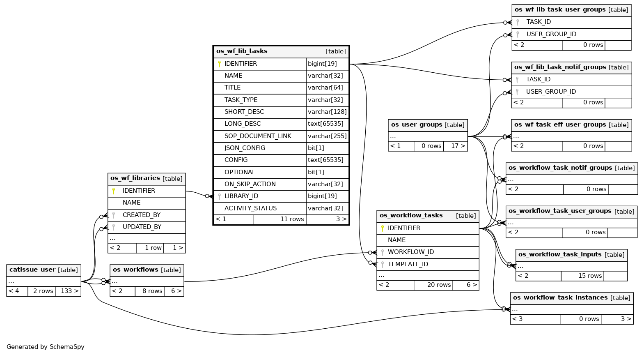
Task: Click the '3 >' children count in os_wf_lib_tasks
Action: [328, 219]
